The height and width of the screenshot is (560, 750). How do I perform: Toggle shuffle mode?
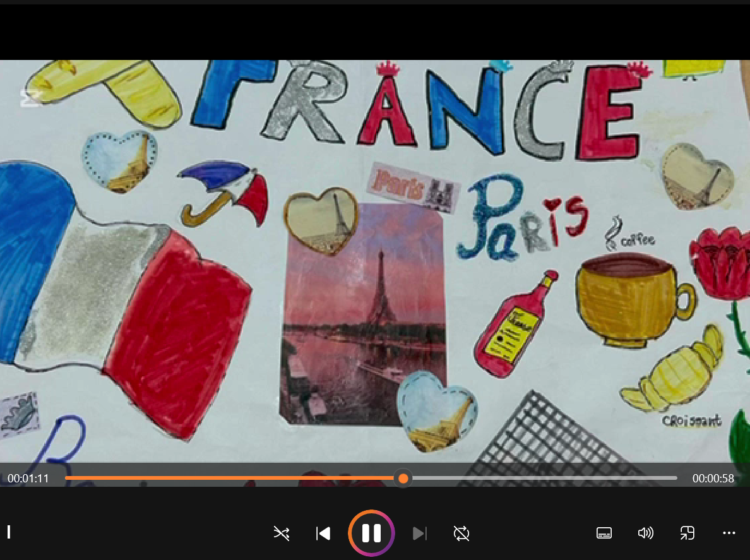281,534
